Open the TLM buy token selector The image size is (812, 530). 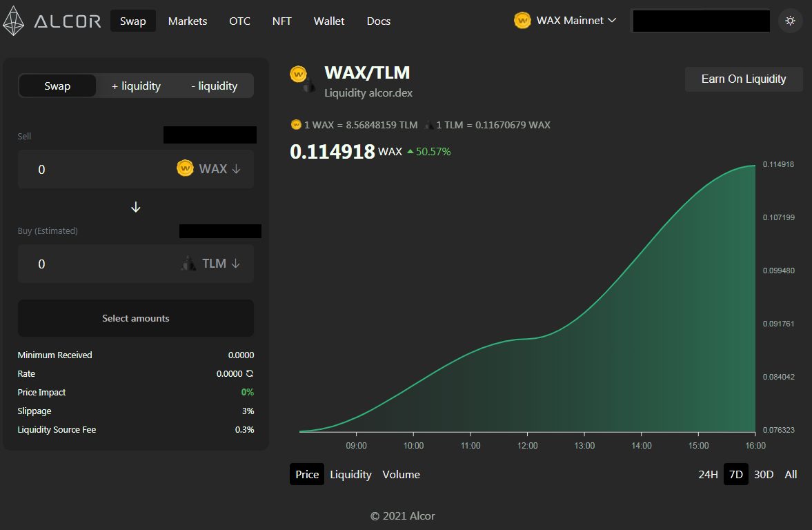tap(211, 264)
